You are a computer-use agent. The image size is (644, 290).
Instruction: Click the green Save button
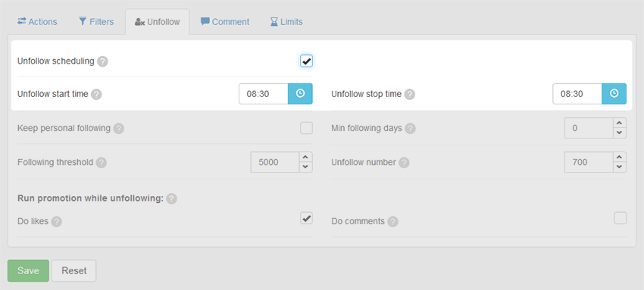coord(28,271)
